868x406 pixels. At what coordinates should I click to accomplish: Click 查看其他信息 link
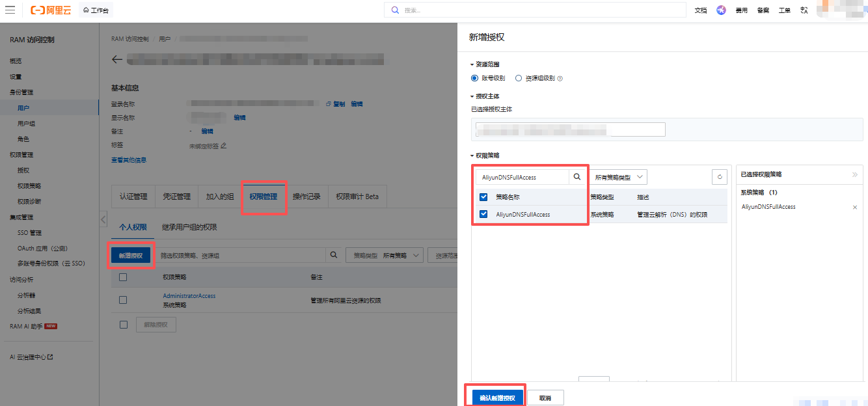coord(129,160)
